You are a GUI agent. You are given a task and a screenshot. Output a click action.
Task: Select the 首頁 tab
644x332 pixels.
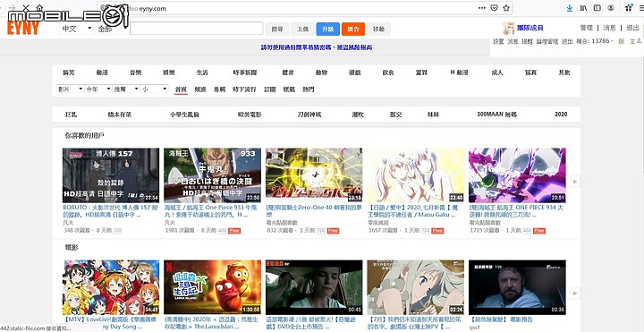click(x=181, y=89)
